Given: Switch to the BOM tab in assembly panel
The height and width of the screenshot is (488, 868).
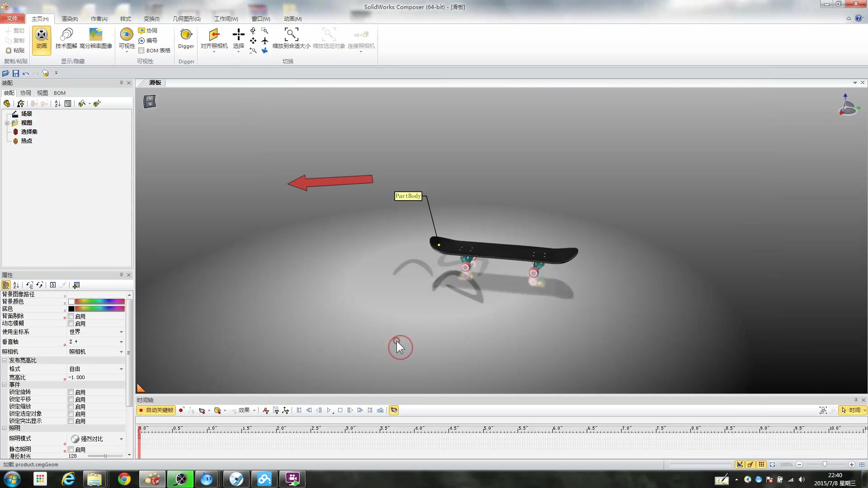Looking at the screenshot, I should click(60, 93).
